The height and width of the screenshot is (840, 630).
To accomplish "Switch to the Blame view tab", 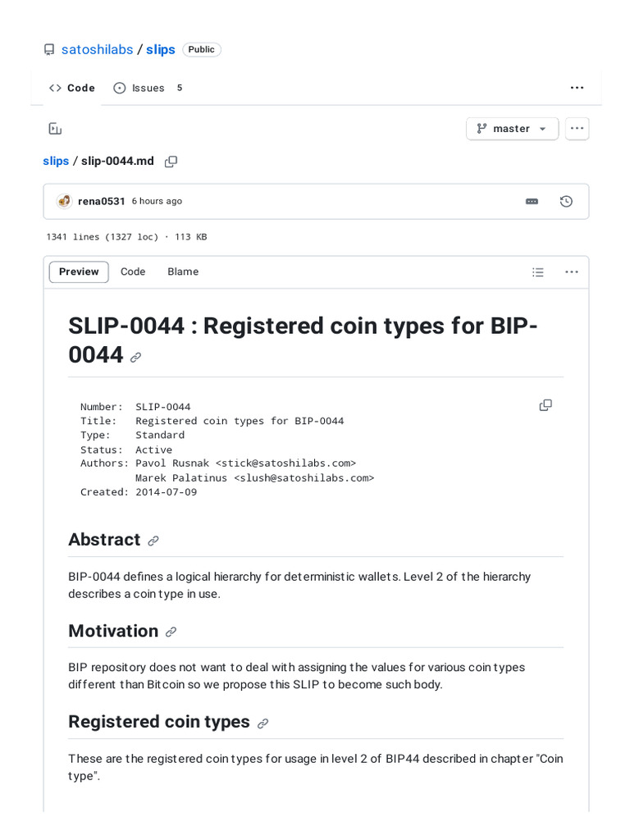I will (183, 272).
